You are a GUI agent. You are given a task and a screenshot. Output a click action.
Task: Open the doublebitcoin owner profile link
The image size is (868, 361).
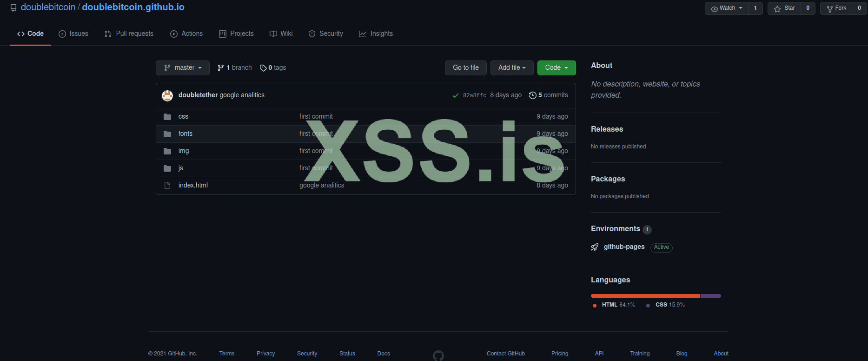tap(48, 7)
